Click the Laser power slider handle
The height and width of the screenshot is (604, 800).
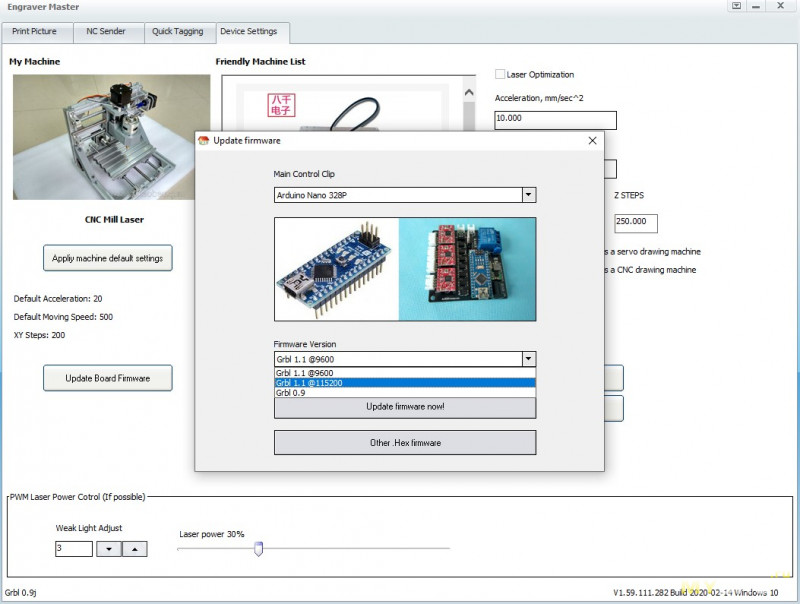[259, 549]
